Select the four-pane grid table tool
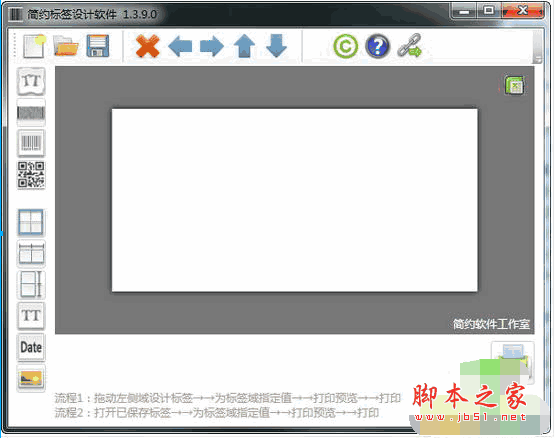Image resolution: width=555 pixels, height=438 pixels. (x=31, y=222)
